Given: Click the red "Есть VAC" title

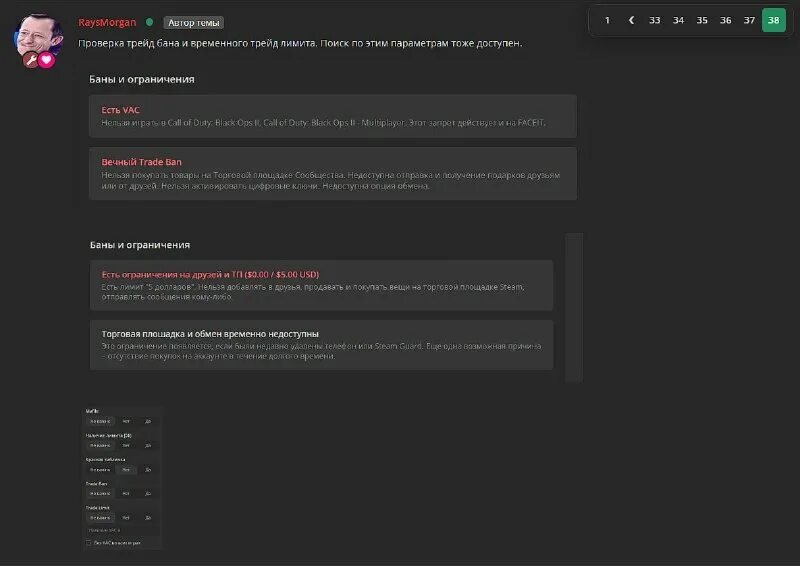Looking at the screenshot, I should point(120,110).
